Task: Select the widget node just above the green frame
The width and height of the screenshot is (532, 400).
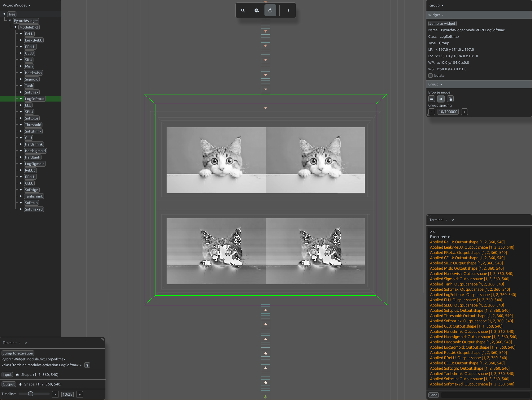Action: coord(266,89)
